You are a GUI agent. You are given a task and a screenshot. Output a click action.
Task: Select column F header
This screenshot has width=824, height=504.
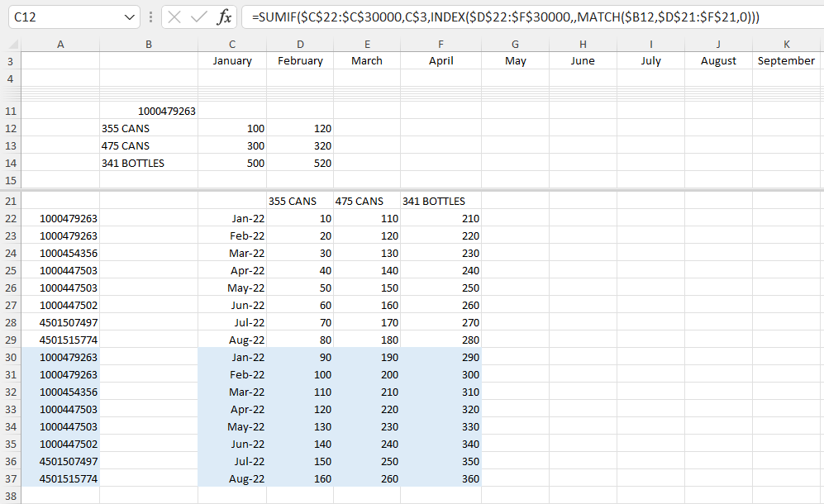(x=441, y=45)
